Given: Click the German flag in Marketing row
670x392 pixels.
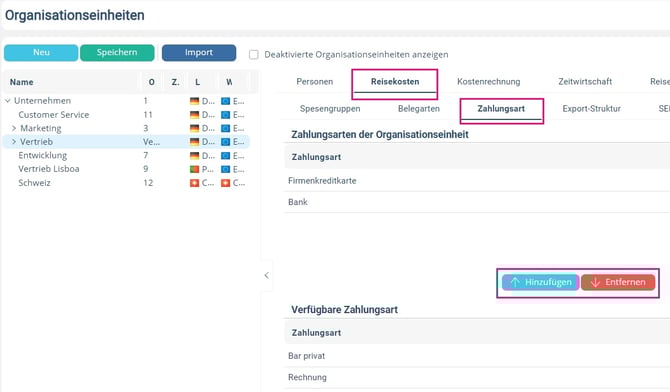Looking at the screenshot, I should [194, 128].
